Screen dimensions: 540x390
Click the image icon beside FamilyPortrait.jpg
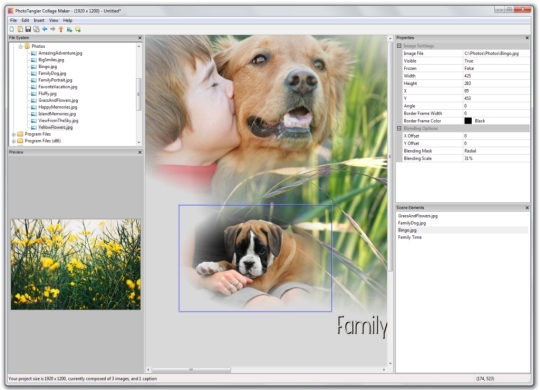click(34, 80)
